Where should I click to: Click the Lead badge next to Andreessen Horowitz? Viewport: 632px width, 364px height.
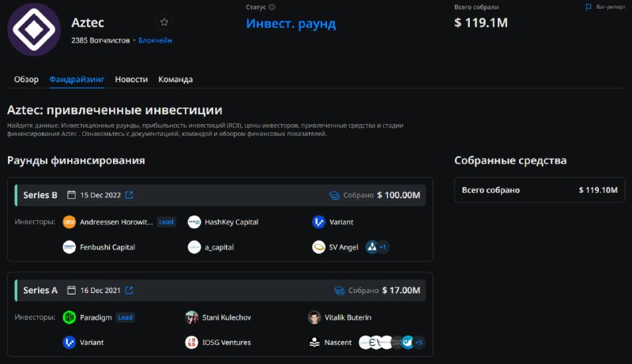pyautogui.click(x=166, y=222)
